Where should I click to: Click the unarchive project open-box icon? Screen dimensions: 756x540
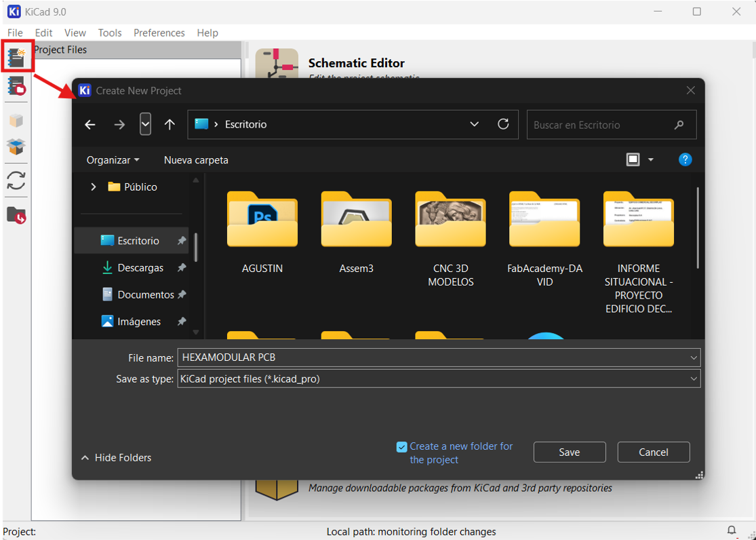coord(16,147)
